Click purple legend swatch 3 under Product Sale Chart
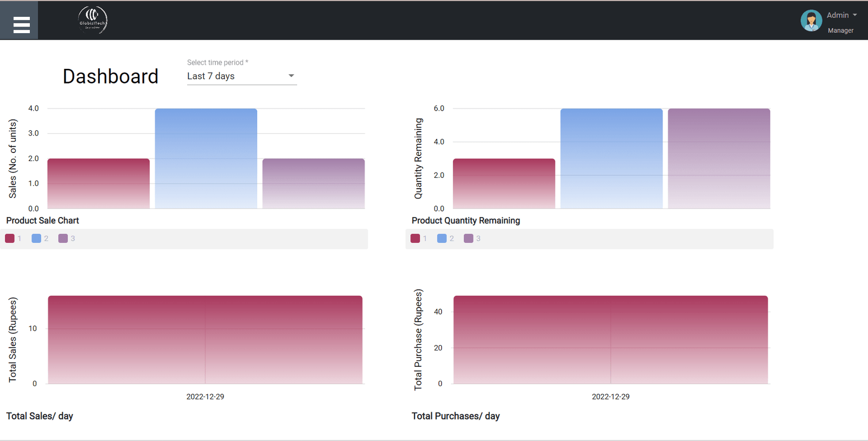This screenshot has height=441, width=868. tap(63, 238)
